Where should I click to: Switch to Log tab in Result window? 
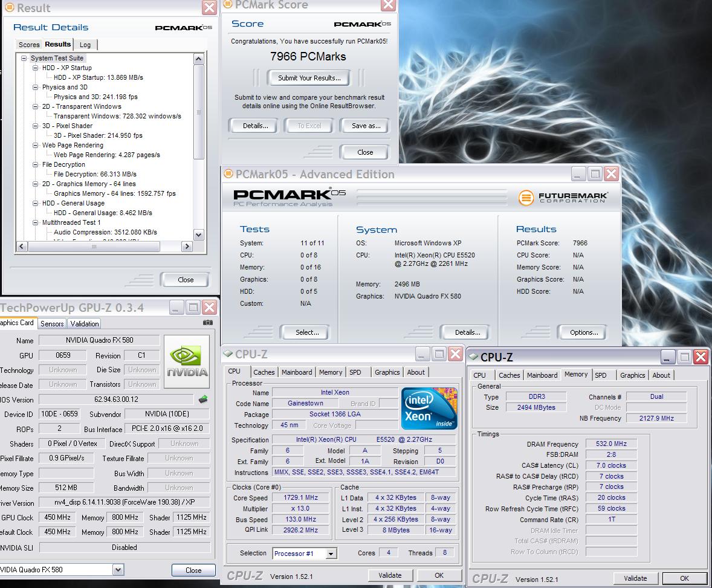coord(85,45)
